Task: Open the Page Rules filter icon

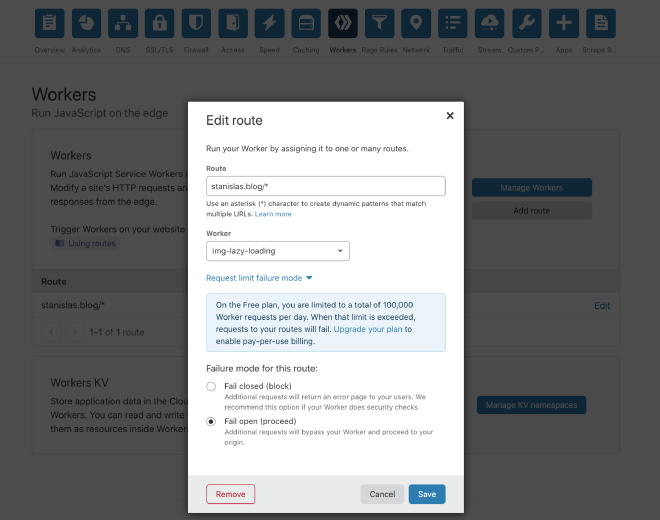Action: click(379, 23)
